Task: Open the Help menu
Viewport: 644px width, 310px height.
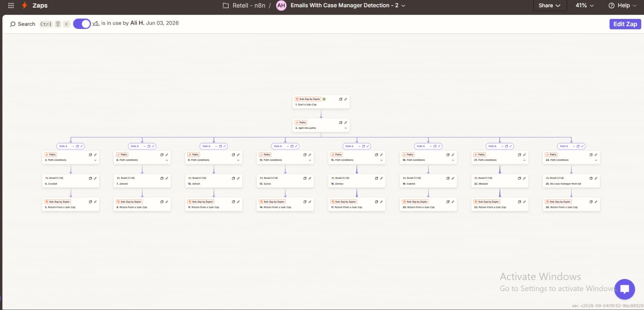Action: point(622,6)
